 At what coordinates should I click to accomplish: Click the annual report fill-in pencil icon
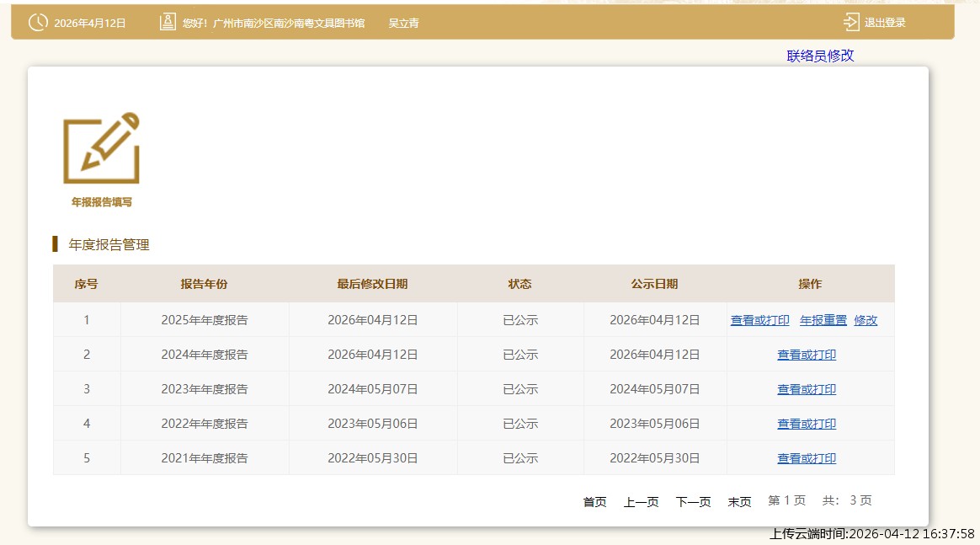click(101, 148)
